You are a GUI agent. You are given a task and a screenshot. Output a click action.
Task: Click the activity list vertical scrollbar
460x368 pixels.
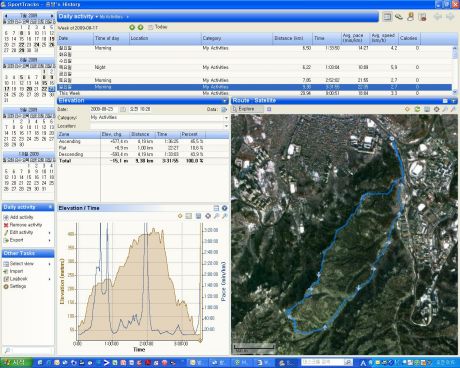[x=455, y=69]
